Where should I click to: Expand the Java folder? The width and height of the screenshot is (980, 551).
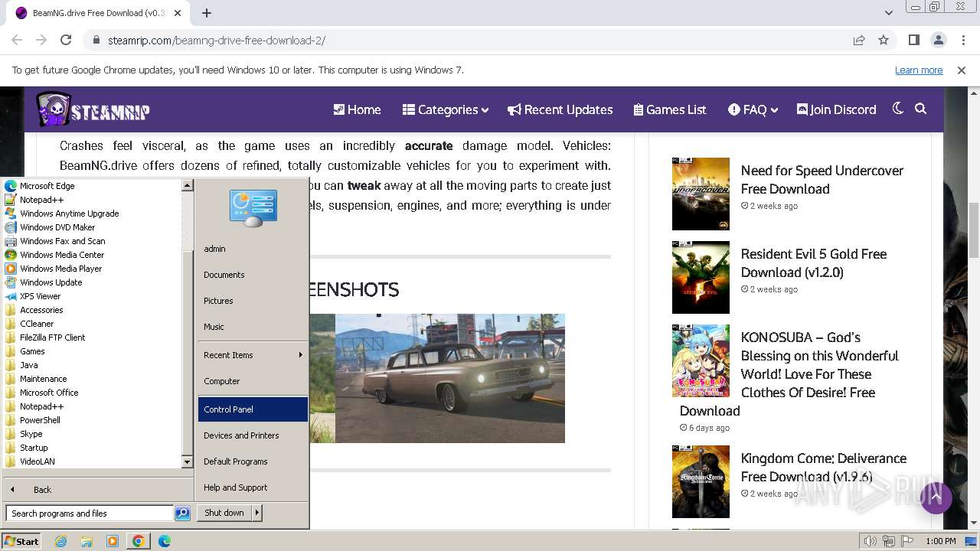pyautogui.click(x=28, y=365)
